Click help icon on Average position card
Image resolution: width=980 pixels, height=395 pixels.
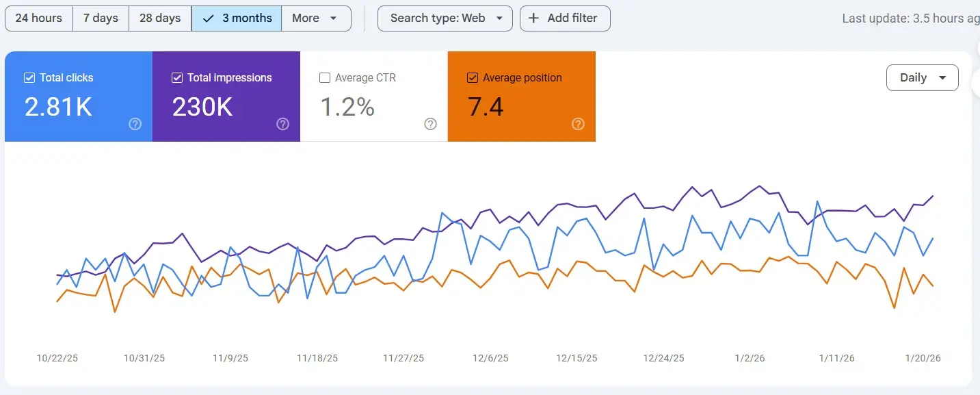tap(579, 124)
